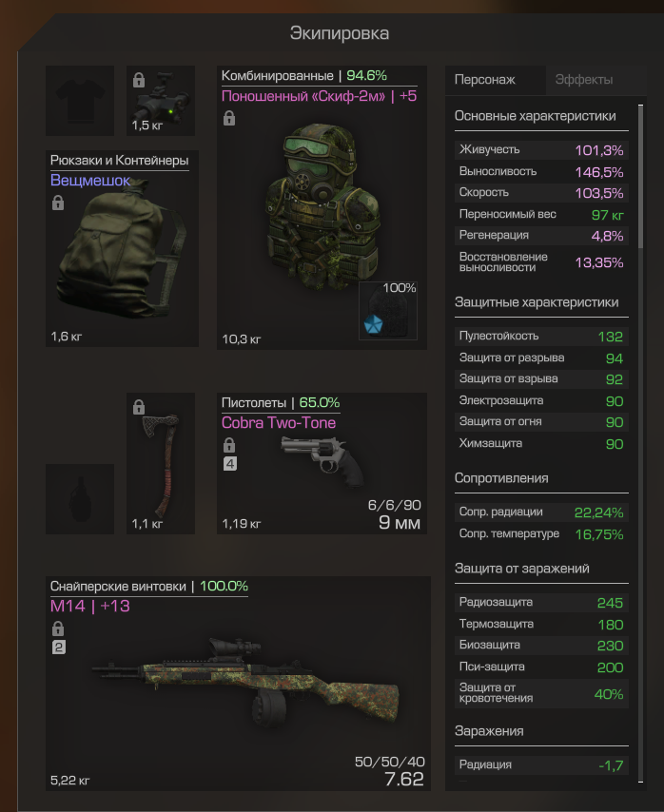Click the Cobra Two-Tone item name
This screenshot has width=664, height=812.
pyautogui.click(x=279, y=422)
